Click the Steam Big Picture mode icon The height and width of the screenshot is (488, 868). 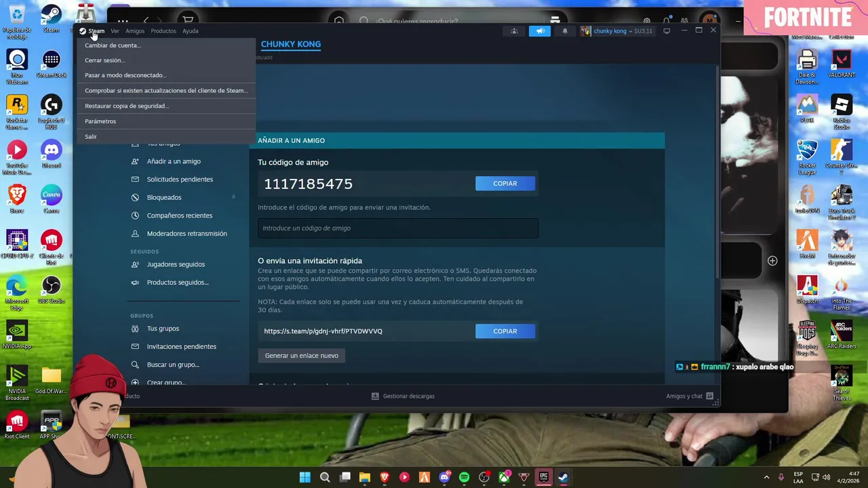click(x=667, y=31)
